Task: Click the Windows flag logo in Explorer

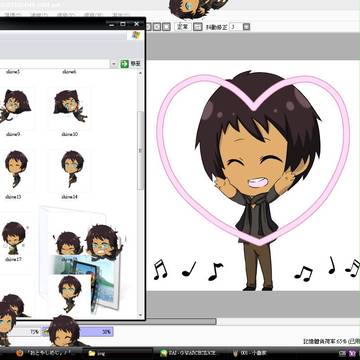Action: 135,36
